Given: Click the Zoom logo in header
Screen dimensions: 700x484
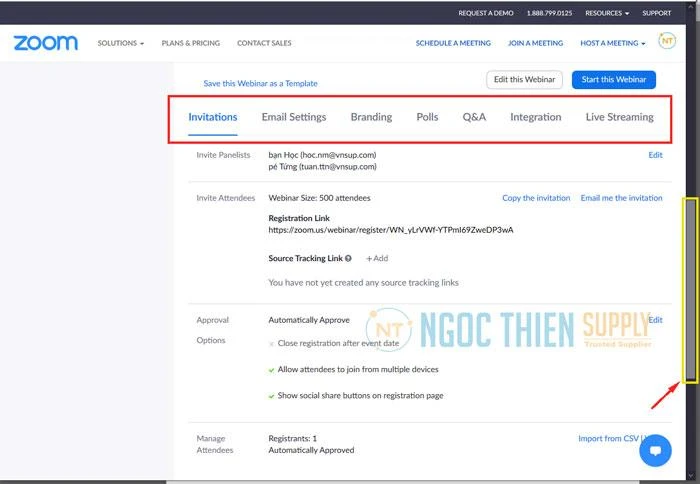Looking at the screenshot, I should (x=45, y=43).
